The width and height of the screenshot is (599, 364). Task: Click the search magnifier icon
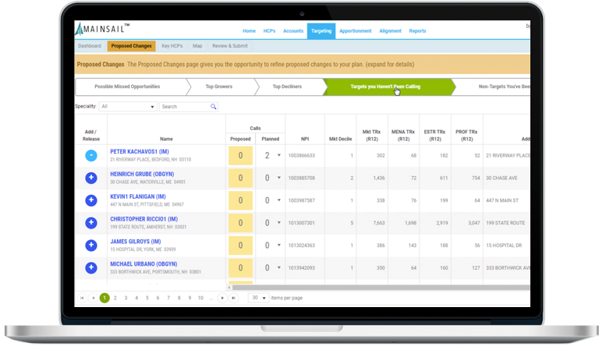pos(213,106)
